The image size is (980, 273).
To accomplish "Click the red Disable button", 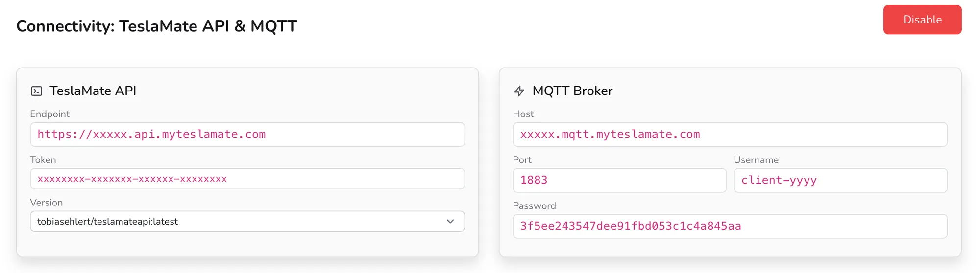I will click(922, 20).
